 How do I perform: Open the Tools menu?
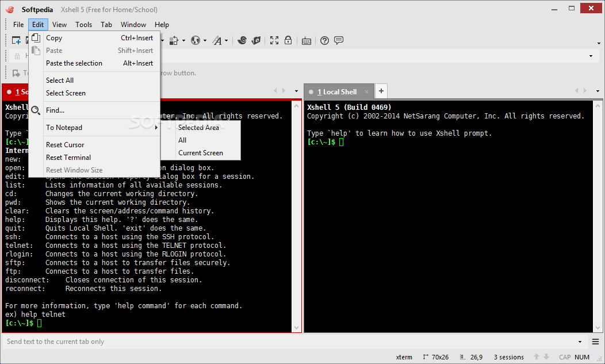point(83,24)
